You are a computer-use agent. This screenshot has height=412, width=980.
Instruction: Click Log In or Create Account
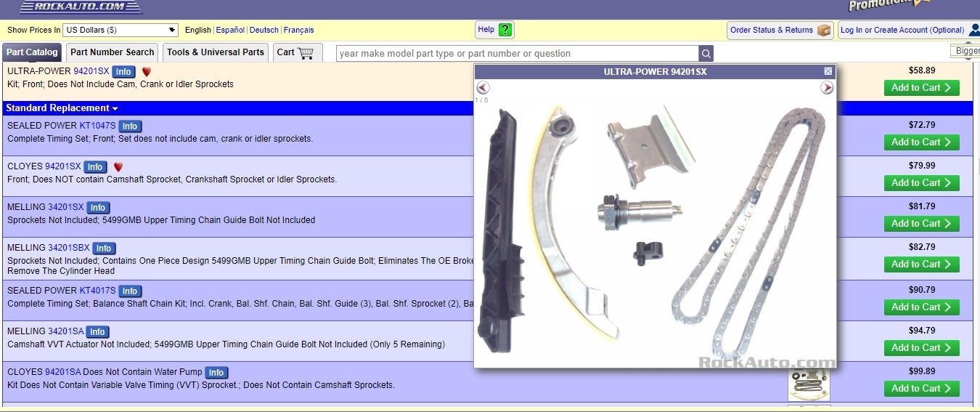click(x=902, y=30)
